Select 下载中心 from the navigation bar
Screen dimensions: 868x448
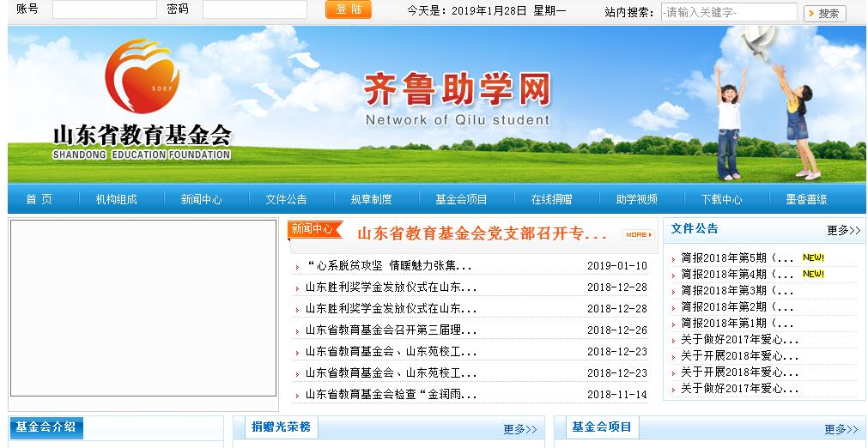(x=721, y=199)
